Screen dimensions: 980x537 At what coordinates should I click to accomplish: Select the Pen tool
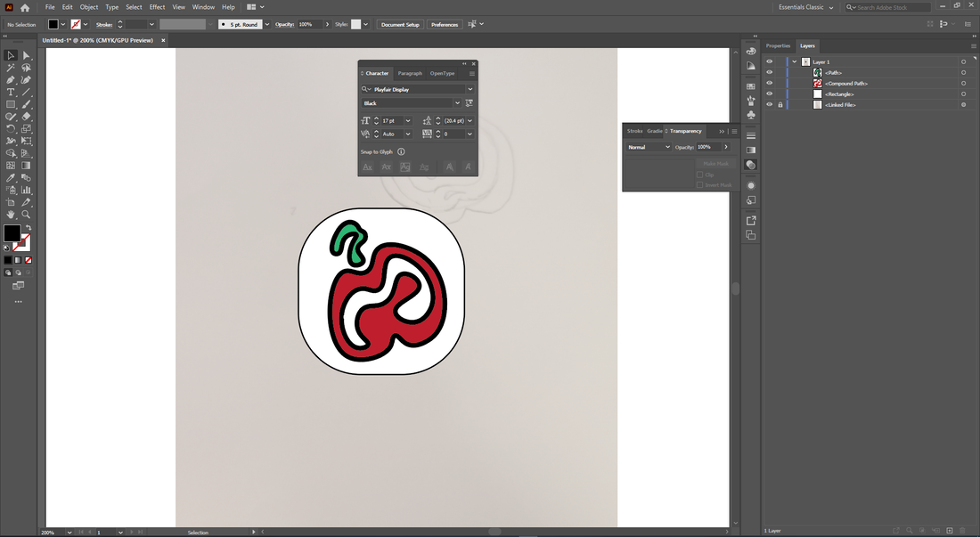tap(11, 80)
